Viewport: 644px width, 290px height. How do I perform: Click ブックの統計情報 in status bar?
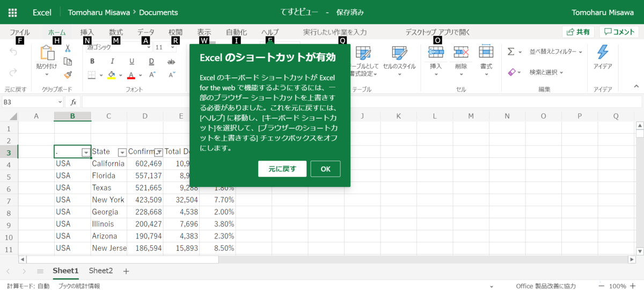(x=79, y=286)
